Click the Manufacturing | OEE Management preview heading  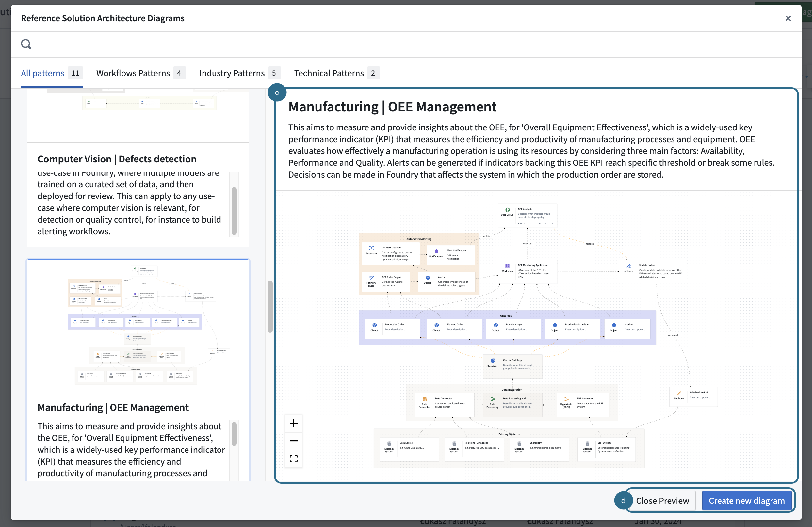(392, 107)
